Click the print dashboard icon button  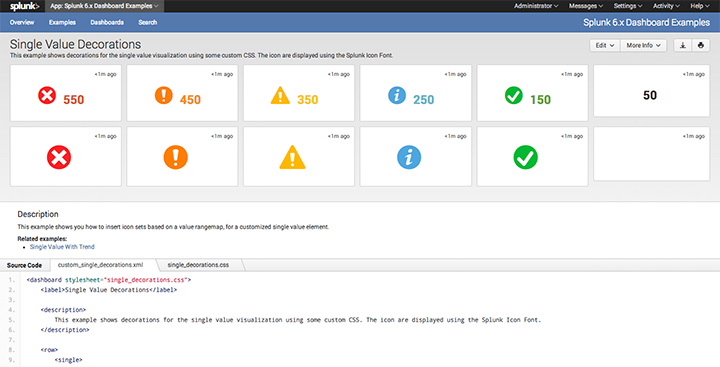(701, 45)
